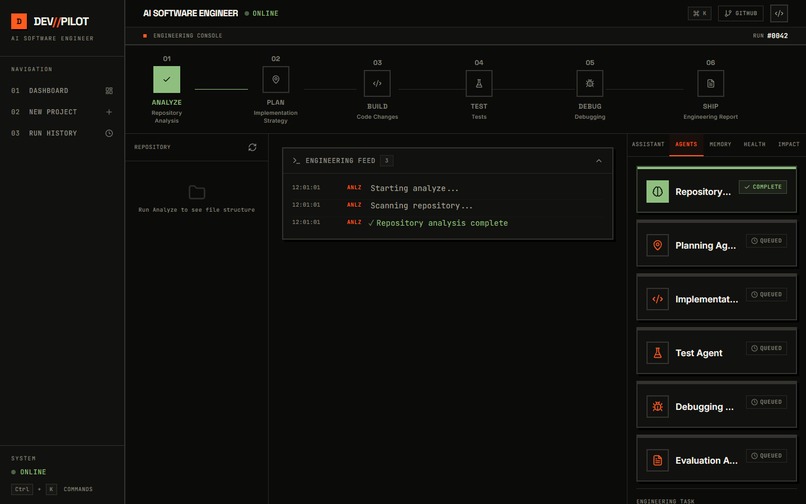Switch to the Health tab
This screenshot has width=806, height=504.
[x=754, y=145]
